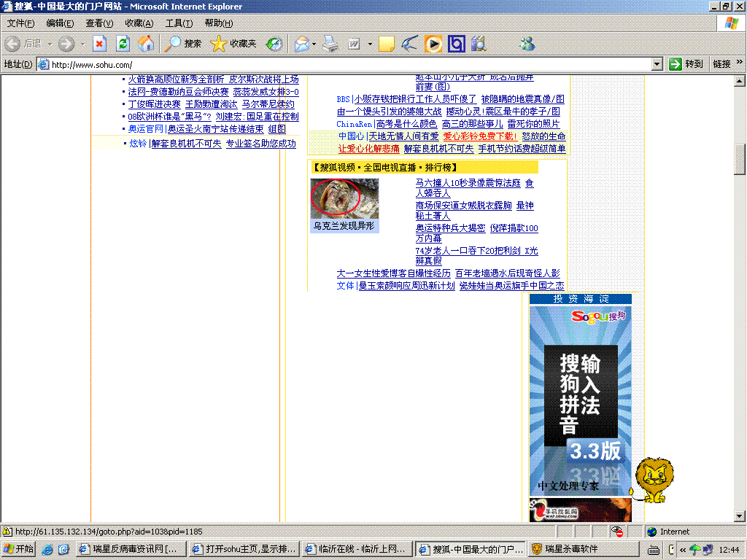The width and height of the screenshot is (747, 560).
Task: Click the yellow lion mascot icon
Action: (653, 480)
